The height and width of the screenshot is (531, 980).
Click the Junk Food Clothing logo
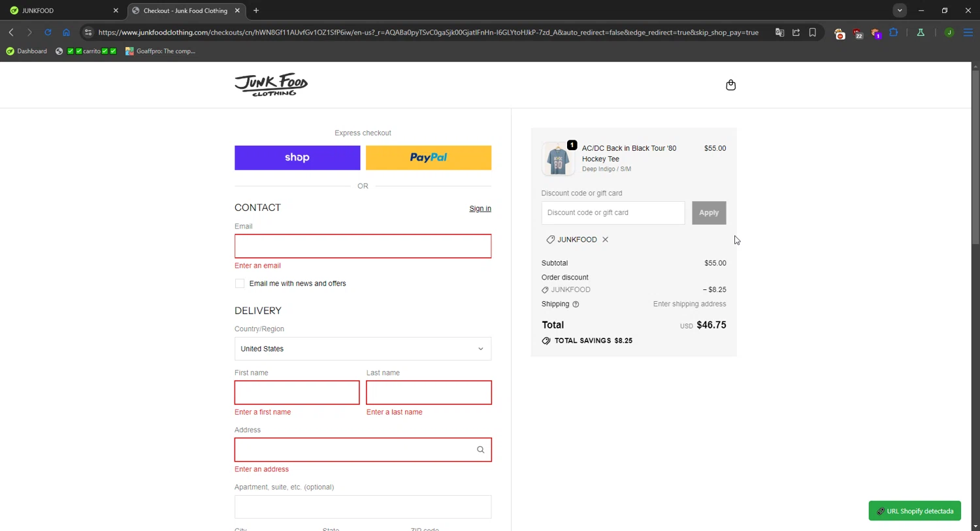pos(271,85)
